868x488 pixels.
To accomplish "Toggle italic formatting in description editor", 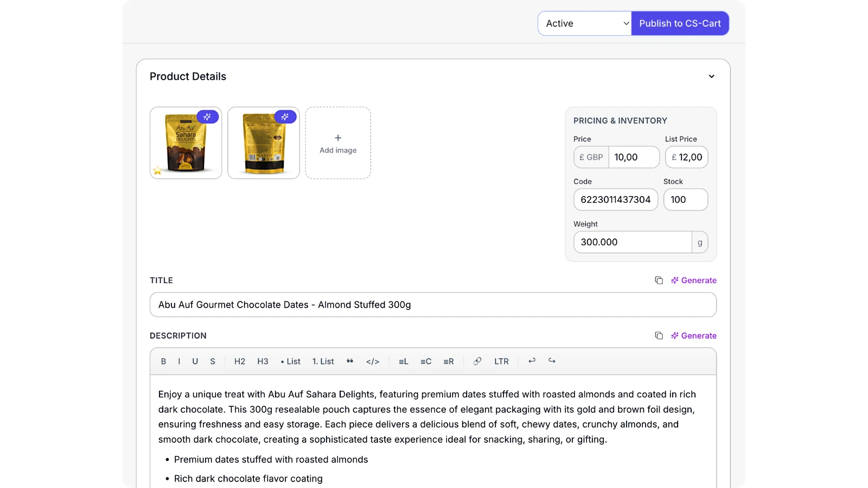I will (x=179, y=361).
